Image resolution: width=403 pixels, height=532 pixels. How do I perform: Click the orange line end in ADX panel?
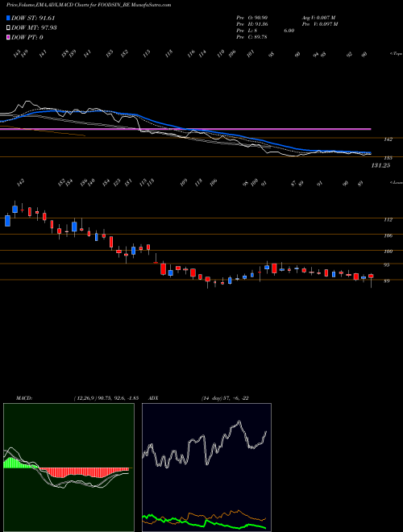click(264, 519)
